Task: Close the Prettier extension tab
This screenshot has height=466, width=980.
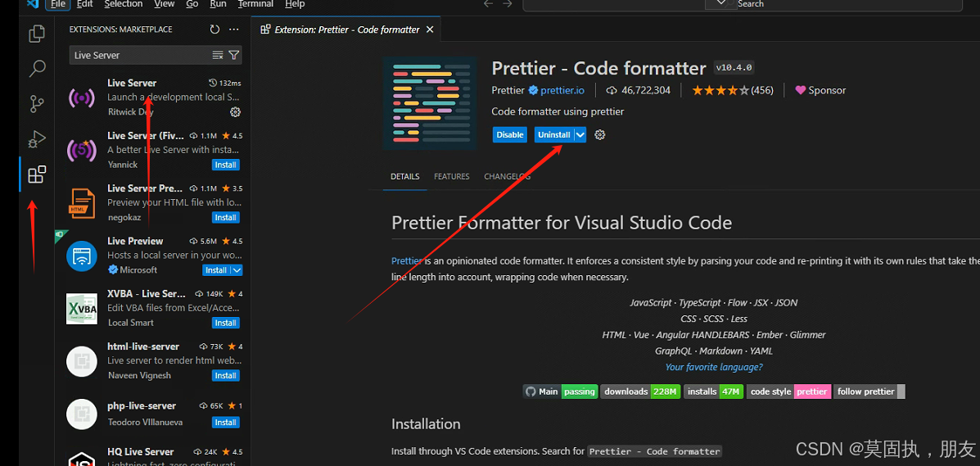Action: coord(429,29)
